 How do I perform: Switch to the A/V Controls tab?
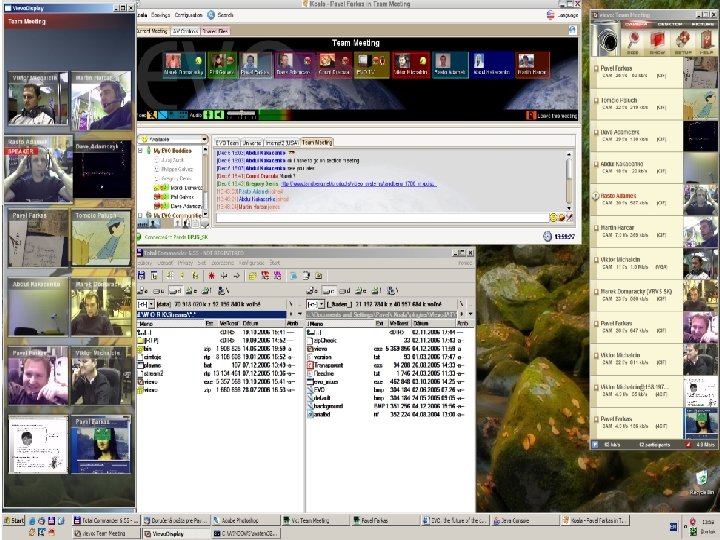(x=185, y=31)
